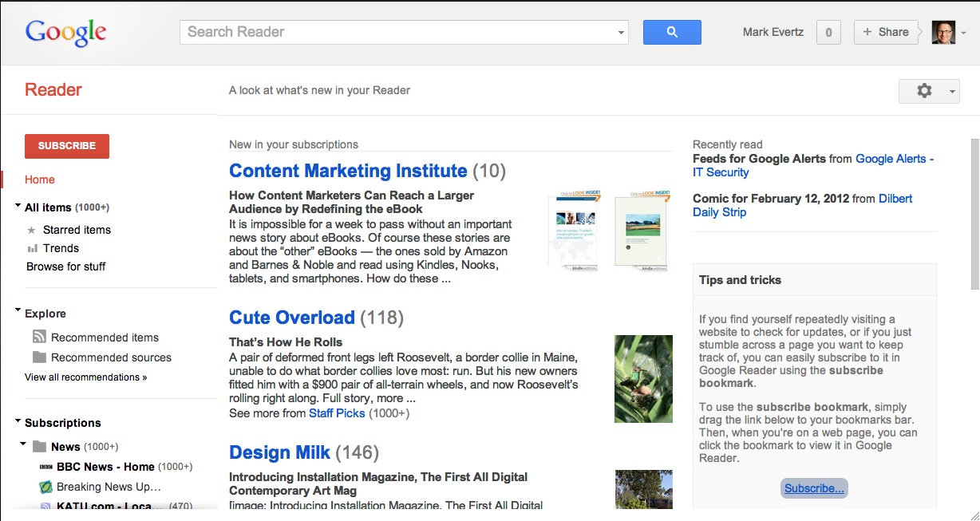Screen dimensions: 980x521
Task: Click the Tips and tricks heading
Action: tap(740, 280)
